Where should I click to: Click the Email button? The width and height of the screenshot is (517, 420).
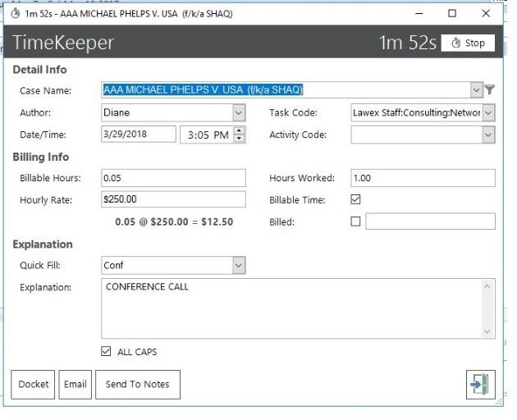click(75, 385)
